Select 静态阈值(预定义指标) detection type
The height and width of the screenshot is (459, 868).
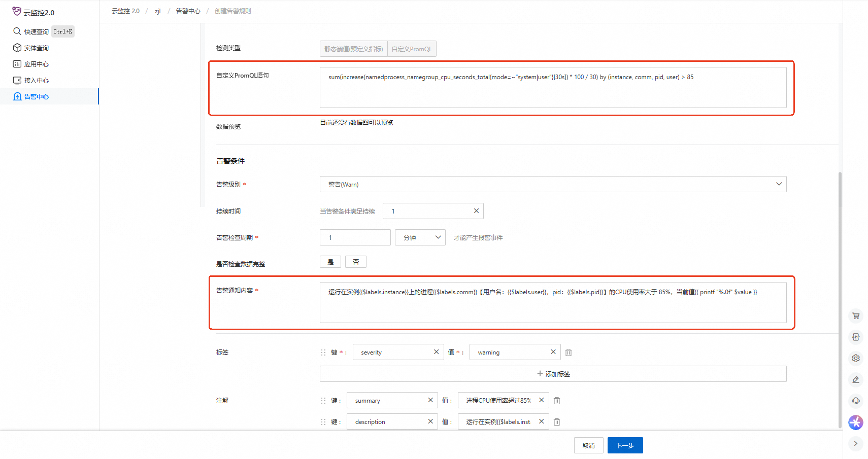[x=354, y=49]
